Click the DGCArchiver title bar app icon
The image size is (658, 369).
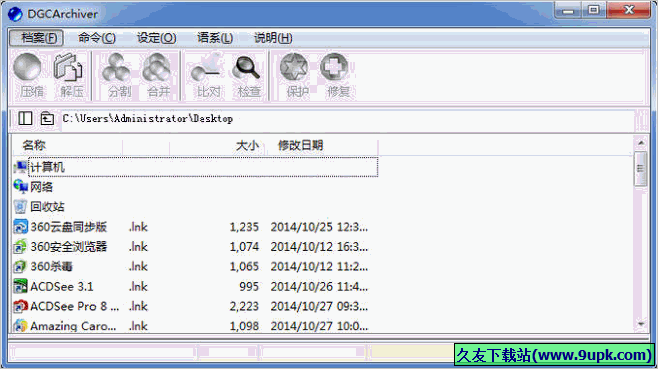(x=15, y=14)
